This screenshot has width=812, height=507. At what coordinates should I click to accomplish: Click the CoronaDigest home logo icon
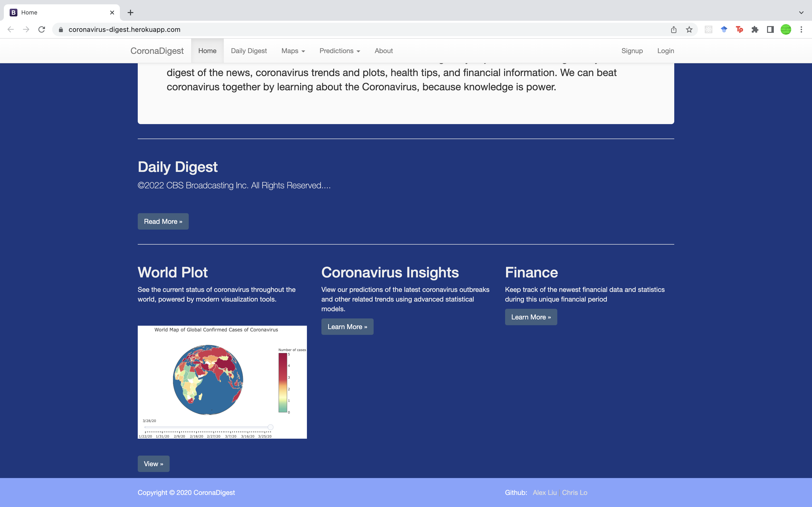pos(157,50)
